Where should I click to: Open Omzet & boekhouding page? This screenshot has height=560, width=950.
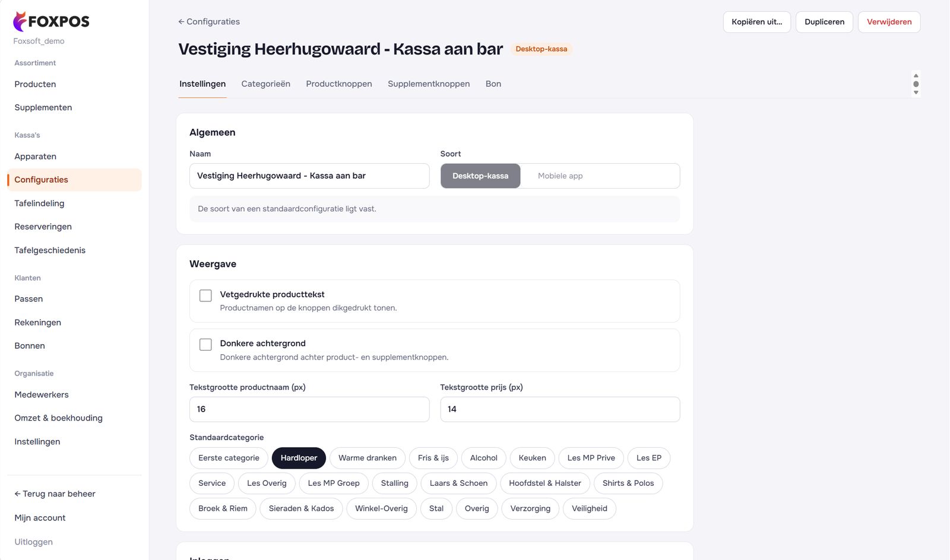click(74, 418)
